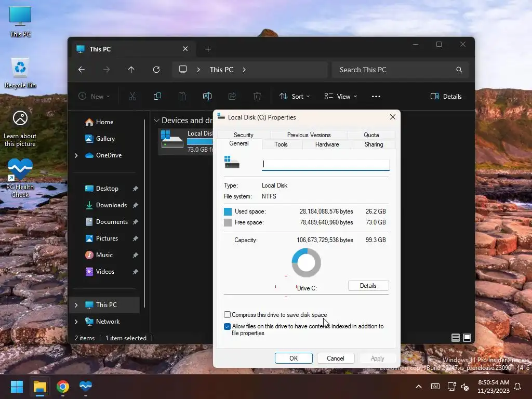Expand the This PC node in the sidebar
The height and width of the screenshot is (399, 532).
(76, 305)
